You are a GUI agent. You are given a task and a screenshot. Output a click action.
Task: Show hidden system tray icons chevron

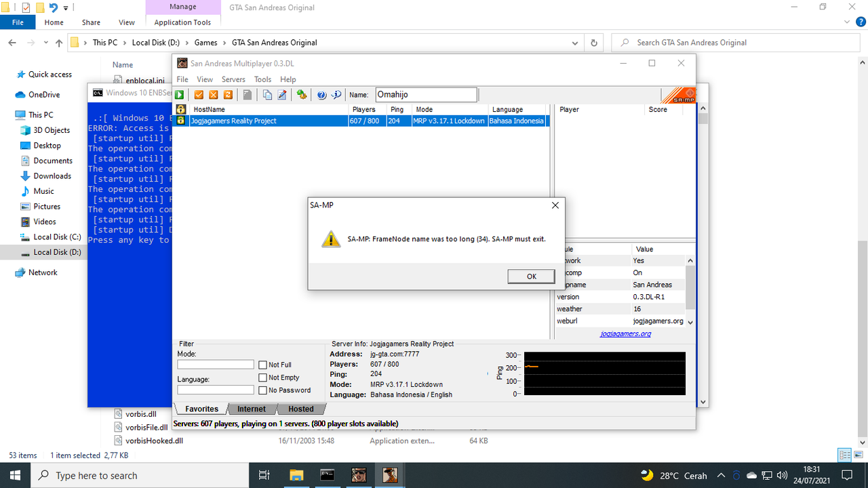tap(721, 475)
